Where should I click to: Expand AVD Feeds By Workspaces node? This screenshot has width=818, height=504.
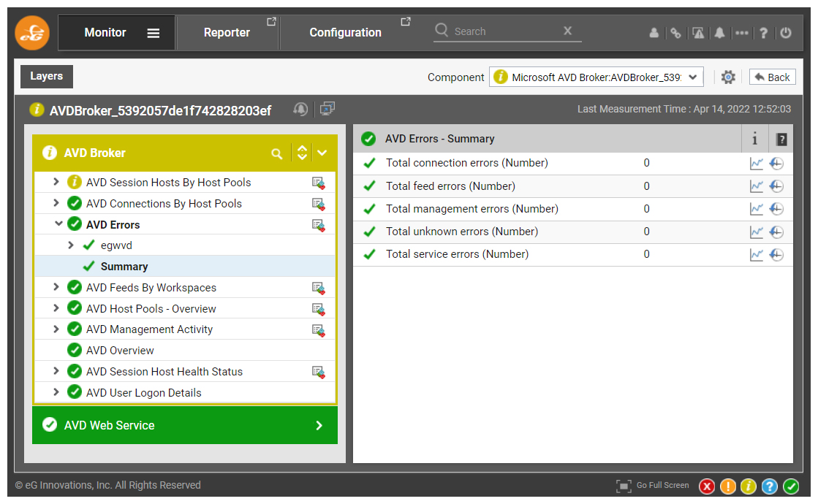tap(56, 286)
